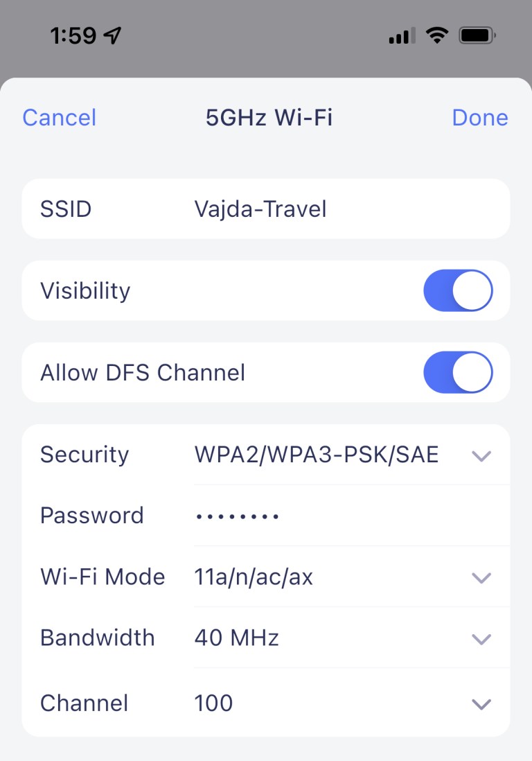Screen dimensions: 532x761
Task: Select the WPA2/WPA3-PSK/SAE security value
Action: coord(316,455)
